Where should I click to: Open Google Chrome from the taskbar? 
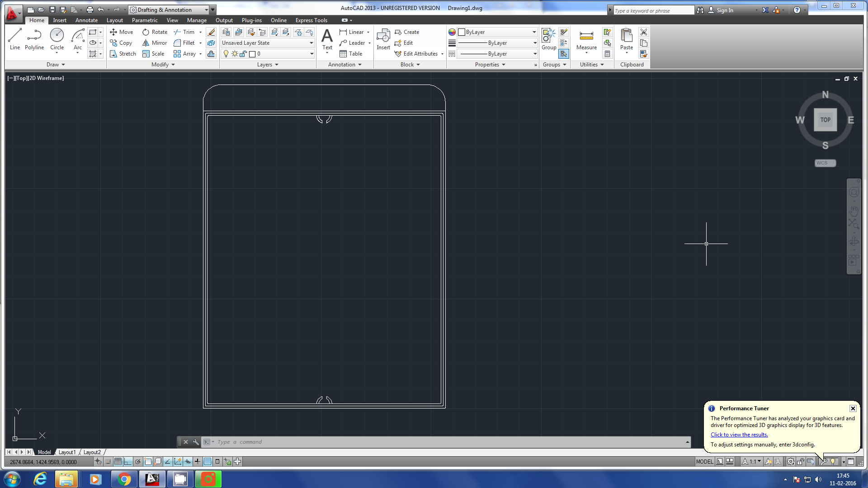pos(124,479)
